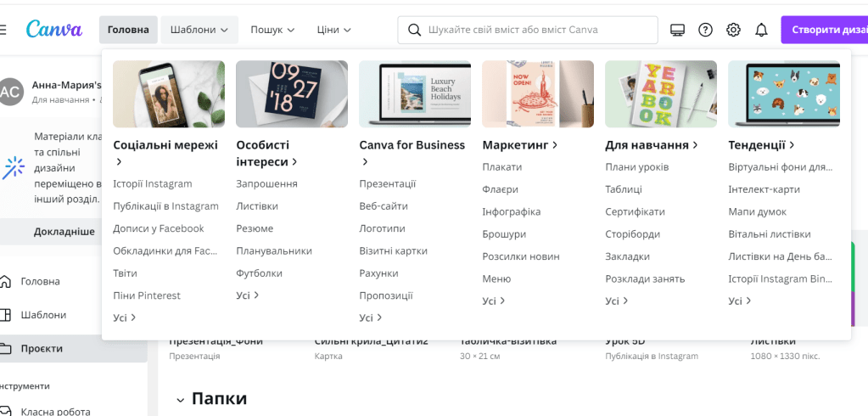This screenshot has height=416, width=868.
Task: Expand the Шаблони dropdown menu
Action: pyautogui.click(x=199, y=30)
